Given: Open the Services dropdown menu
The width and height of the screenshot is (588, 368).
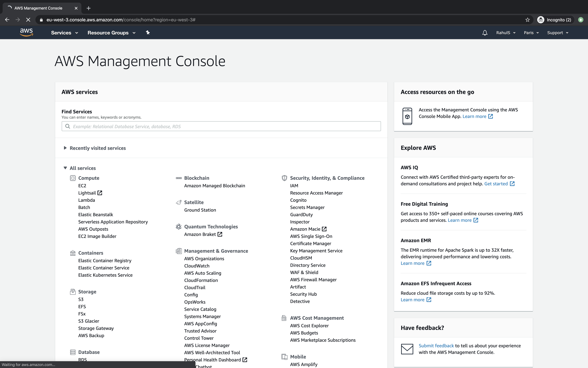Looking at the screenshot, I should [64, 33].
